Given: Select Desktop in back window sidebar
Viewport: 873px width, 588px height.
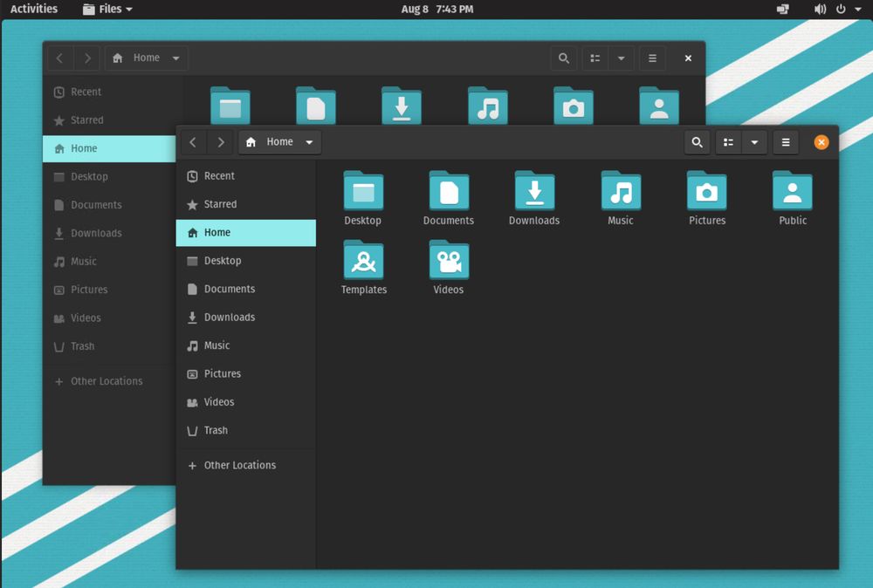Looking at the screenshot, I should 109,177.
